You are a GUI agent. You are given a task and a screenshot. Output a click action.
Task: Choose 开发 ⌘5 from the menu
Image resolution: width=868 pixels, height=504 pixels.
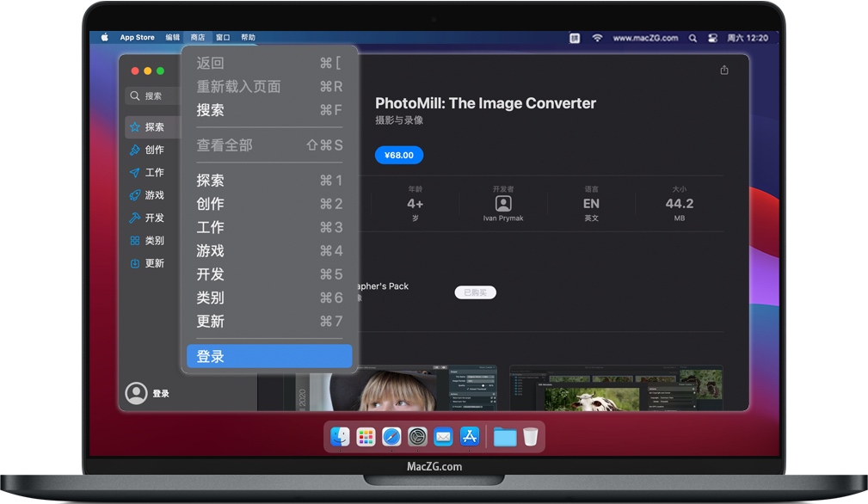(269, 274)
